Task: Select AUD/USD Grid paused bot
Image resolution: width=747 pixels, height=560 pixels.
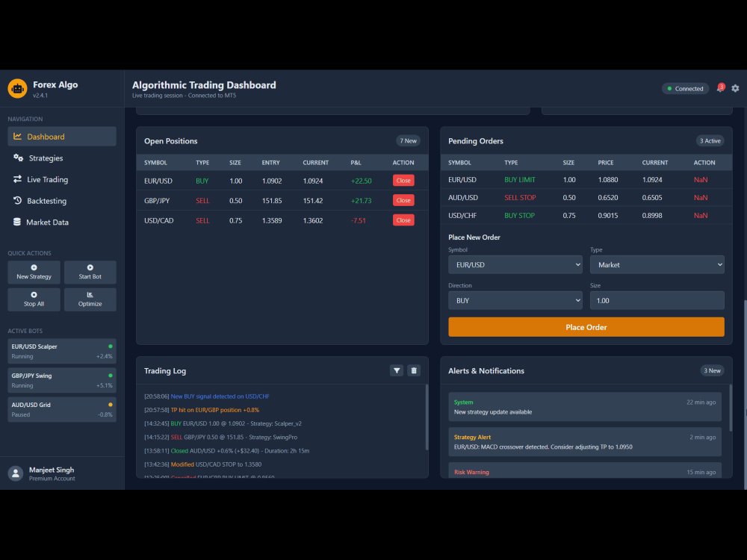Action: pos(62,409)
